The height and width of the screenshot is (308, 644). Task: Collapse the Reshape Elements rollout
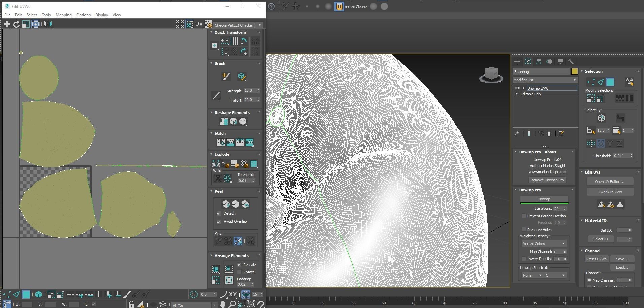pos(211,113)
